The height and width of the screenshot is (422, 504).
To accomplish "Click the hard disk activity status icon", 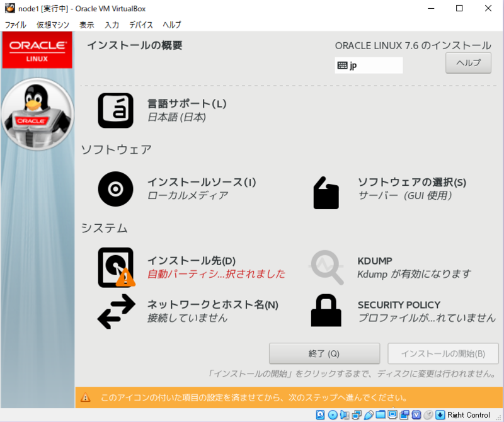I will point(320,415).
